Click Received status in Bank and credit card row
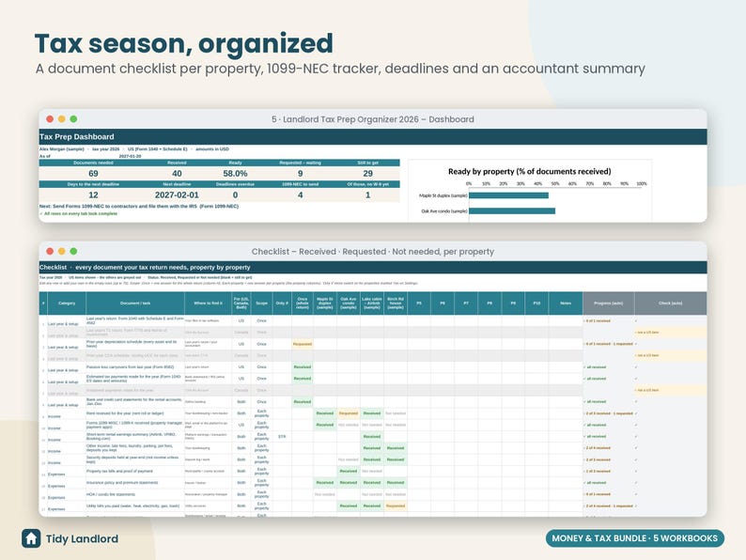The width and height of the screenshot is (746, 560). tap(303, 401)
